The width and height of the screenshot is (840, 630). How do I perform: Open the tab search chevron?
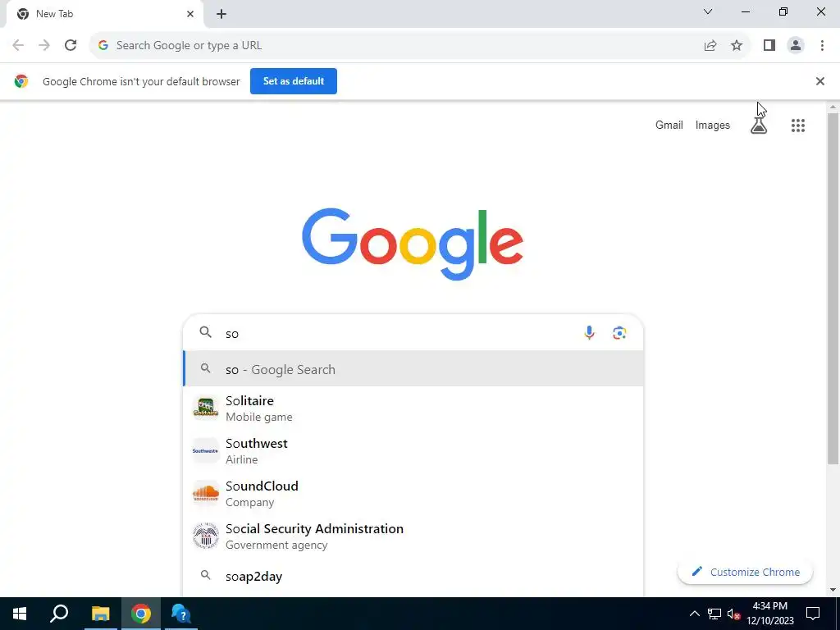pos(708,11)
